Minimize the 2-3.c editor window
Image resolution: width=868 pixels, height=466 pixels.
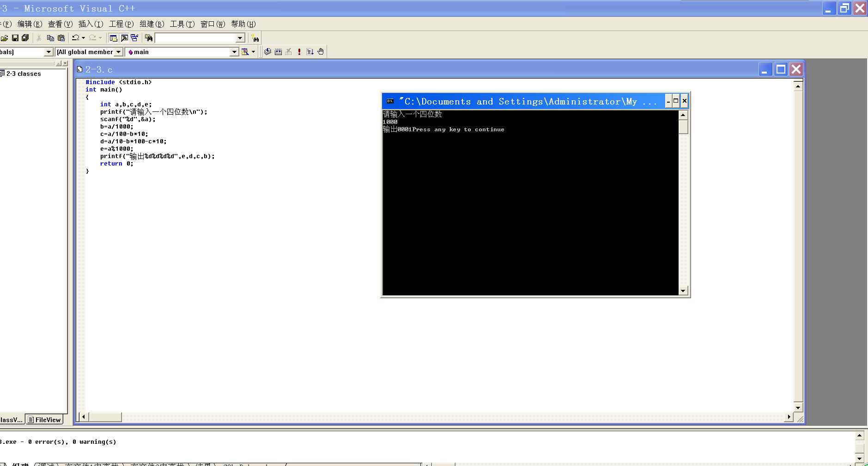click(x=765, y=69)
